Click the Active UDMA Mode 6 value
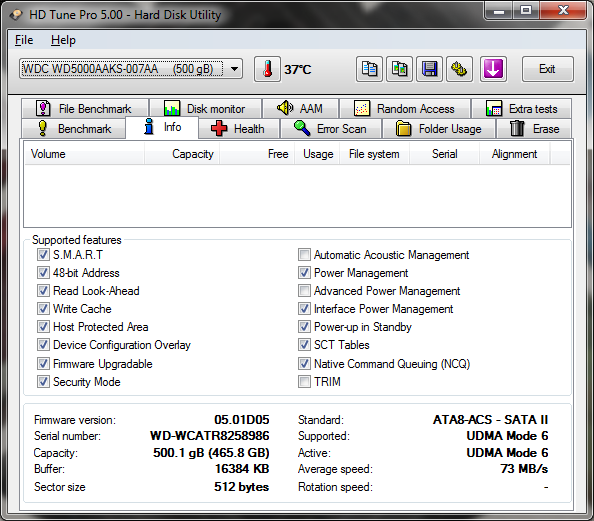 point(507,452)
